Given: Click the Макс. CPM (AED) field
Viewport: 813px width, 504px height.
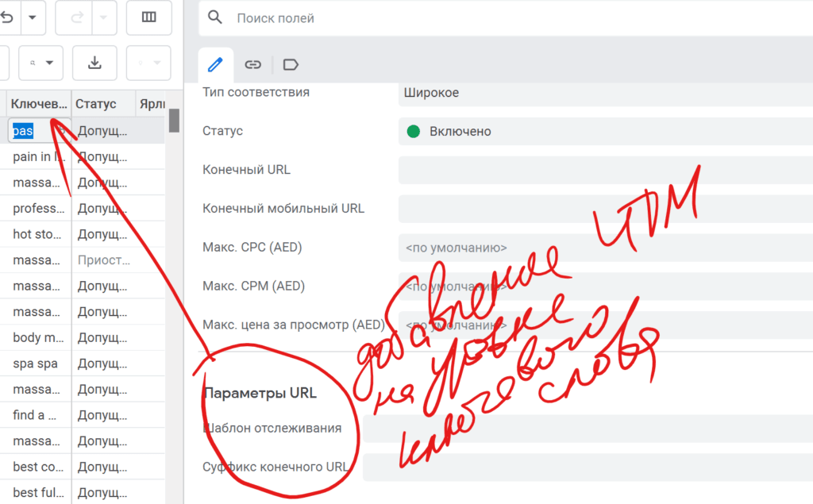Looking at the screenshot, I should pos(606,287).
